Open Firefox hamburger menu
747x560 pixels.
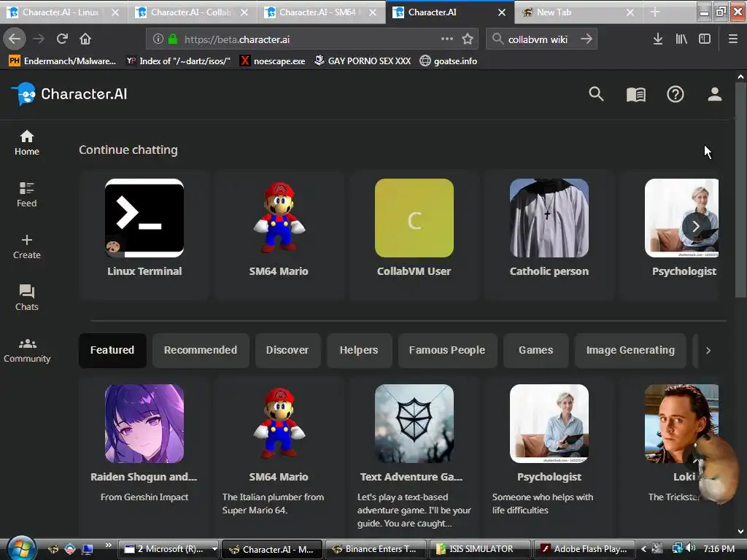733,39
